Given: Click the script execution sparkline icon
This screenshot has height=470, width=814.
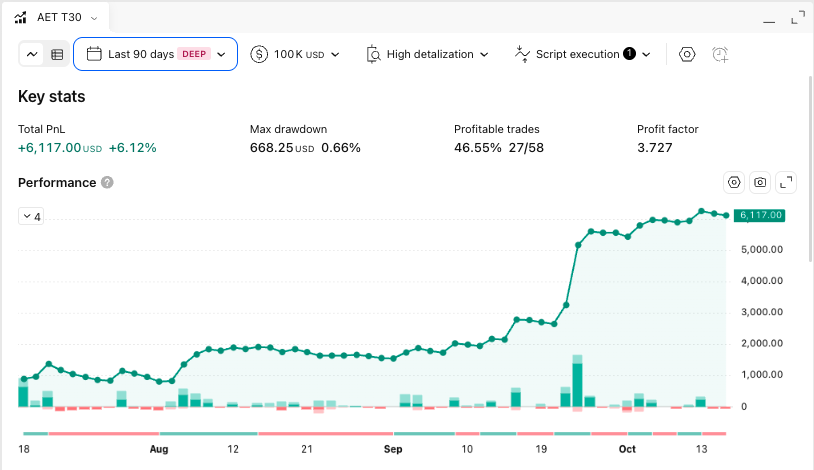Looking at the screenshot, I should pyautogui.click(x=522, y=54).
